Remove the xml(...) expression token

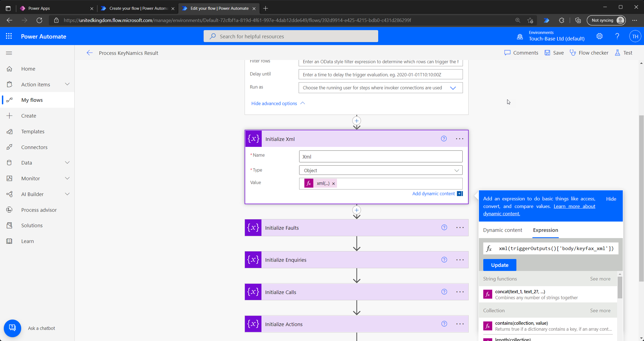click(x=333, y=184)
